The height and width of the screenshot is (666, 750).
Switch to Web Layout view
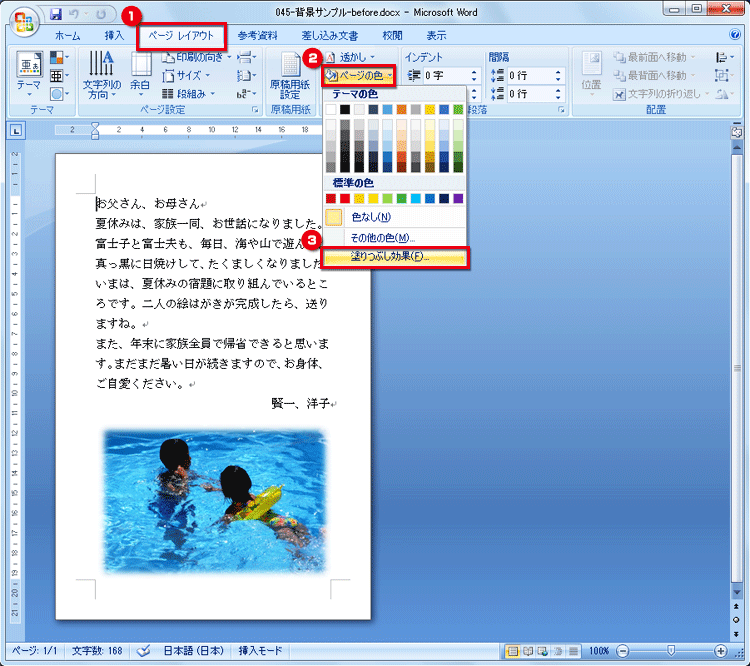pos(542,651)
